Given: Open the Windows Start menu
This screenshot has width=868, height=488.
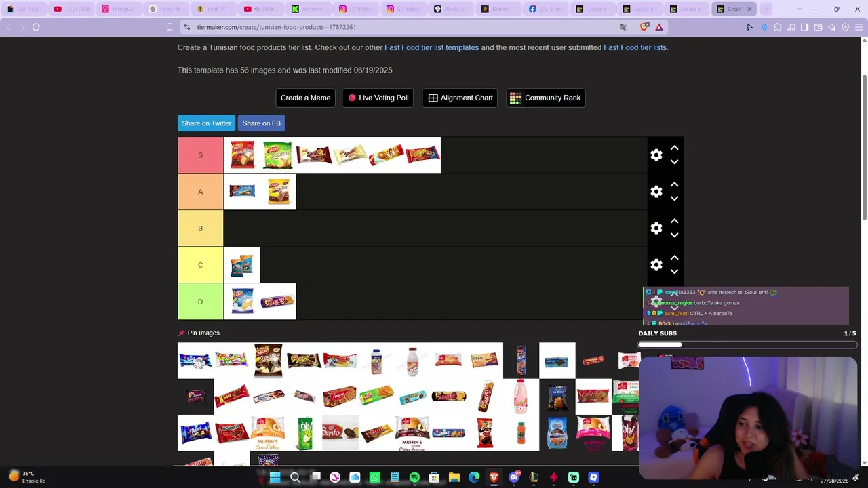Looking at the screenshot, I should click(275, 477).
